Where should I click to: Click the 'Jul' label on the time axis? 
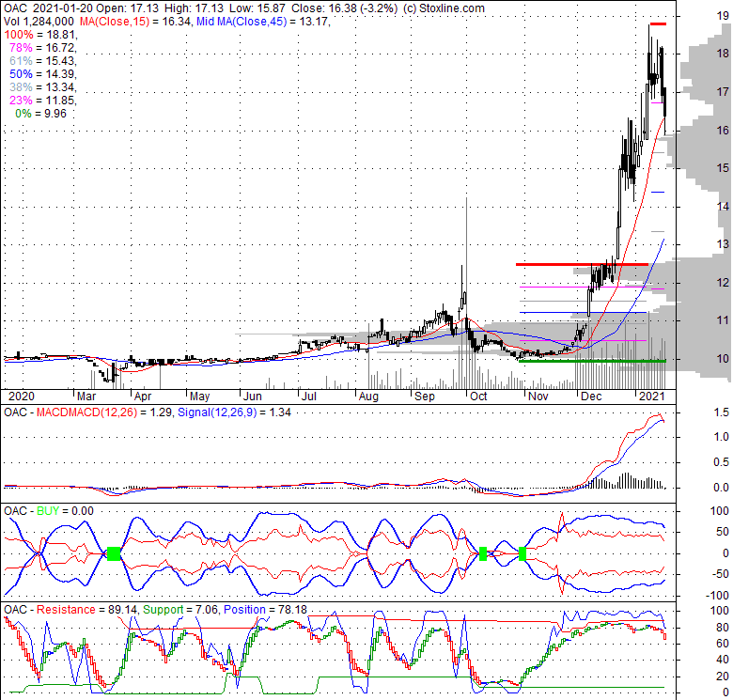click(309, 397)
